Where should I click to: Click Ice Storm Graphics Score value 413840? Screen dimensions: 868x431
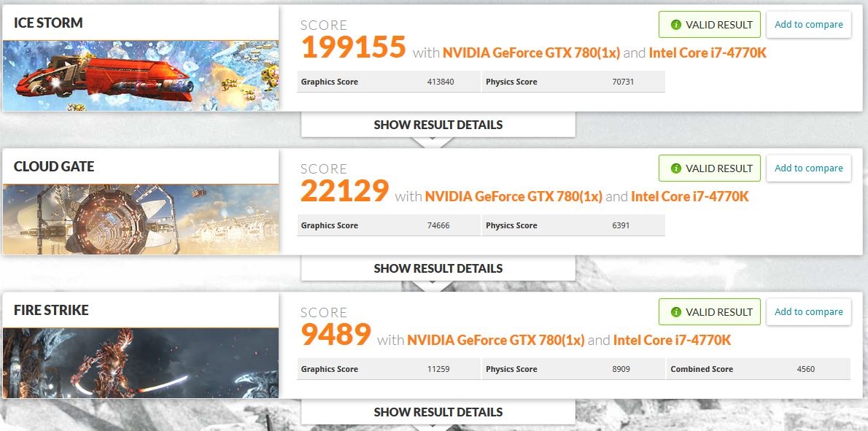(441, 82)
